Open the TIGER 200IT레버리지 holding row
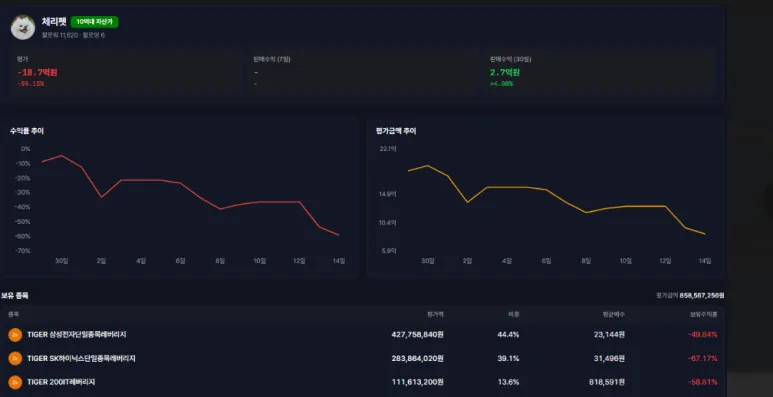This screenshot has width=773, height=397. (x=362, y=382)
